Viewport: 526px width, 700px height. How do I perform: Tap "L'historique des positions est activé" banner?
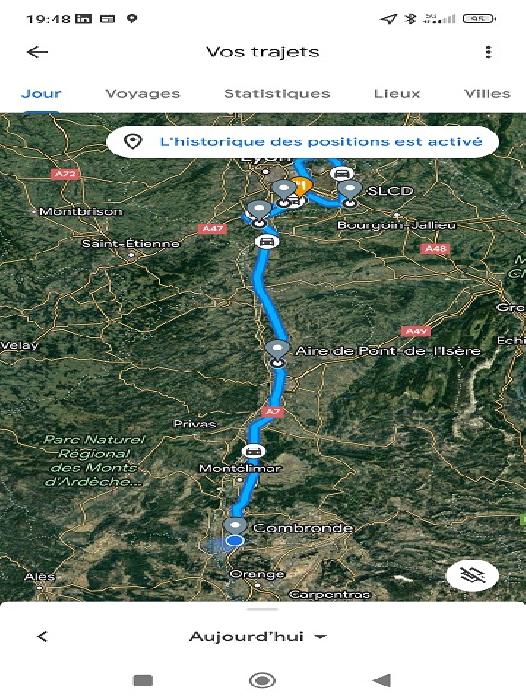tap(302, 142)
